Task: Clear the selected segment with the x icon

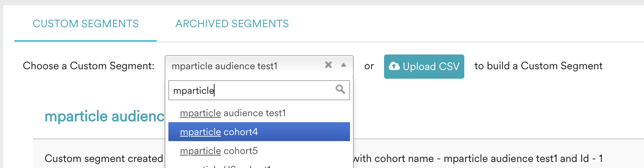Action: pyautogui.click(x=328, y=65)
